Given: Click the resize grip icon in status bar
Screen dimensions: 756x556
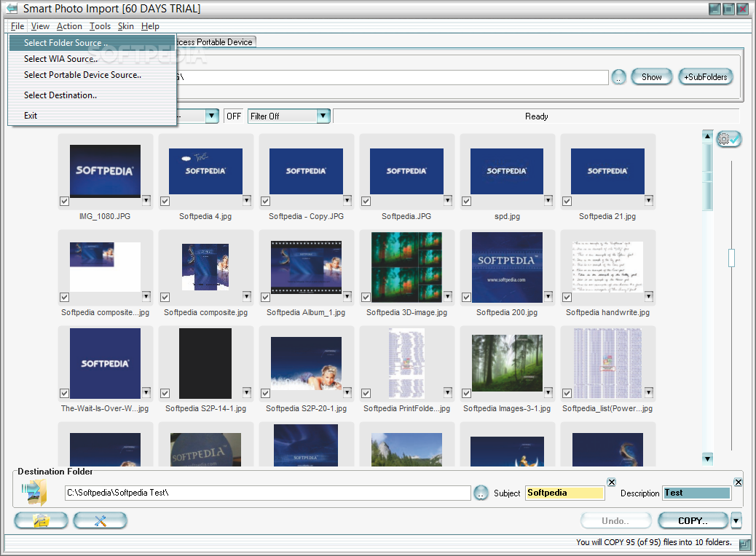Looking at the screenshot, I should pyautogui.click(x=745, y=544).
